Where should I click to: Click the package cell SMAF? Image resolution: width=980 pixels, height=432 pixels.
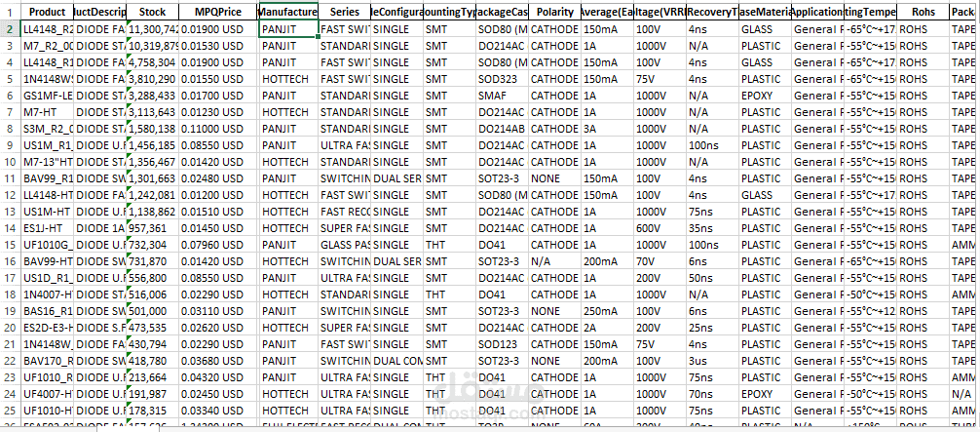[502, 96]
